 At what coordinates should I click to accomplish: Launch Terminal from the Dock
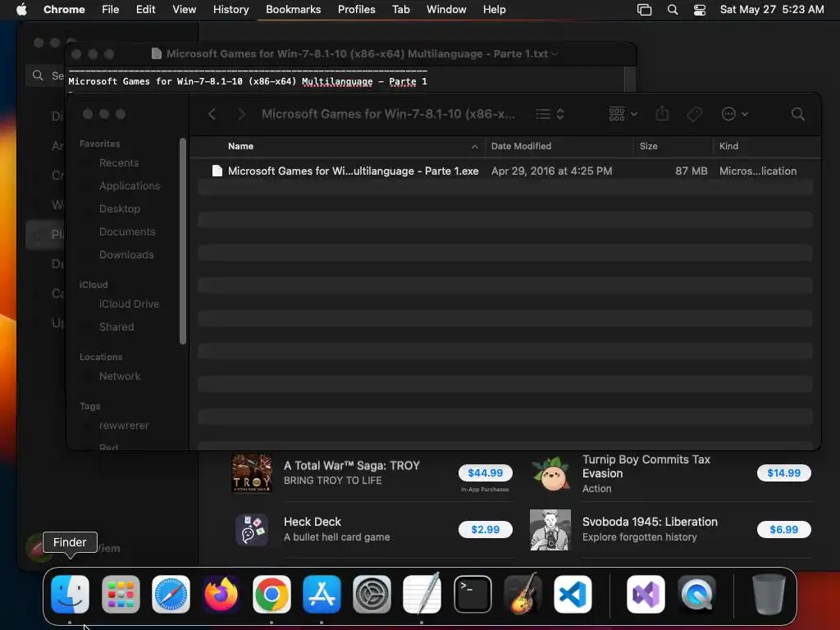pyautogui.click(x=472, y=594)
